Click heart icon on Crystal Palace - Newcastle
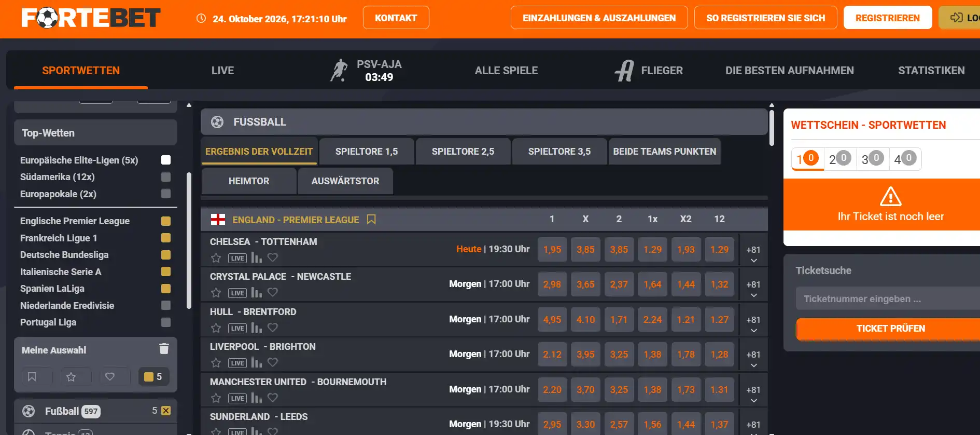Viewport: 980px width, 435px height. [x=273, y=292]
